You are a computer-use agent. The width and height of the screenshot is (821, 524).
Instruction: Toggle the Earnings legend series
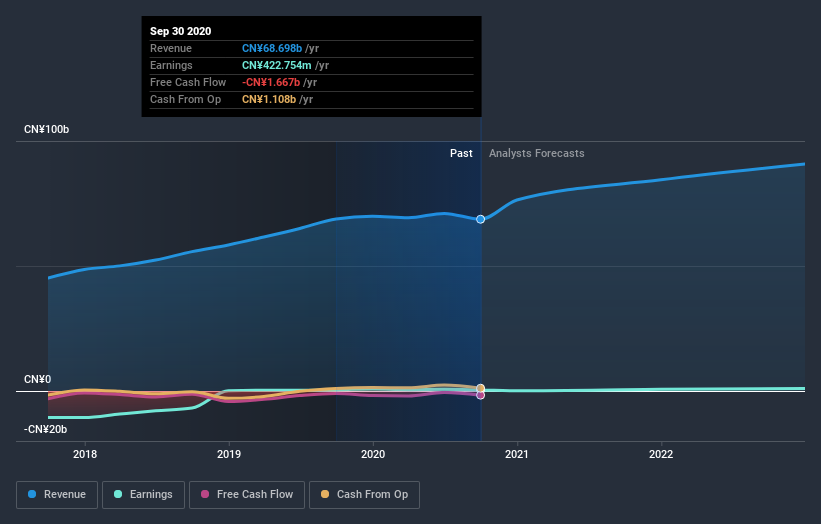point(143,495)
